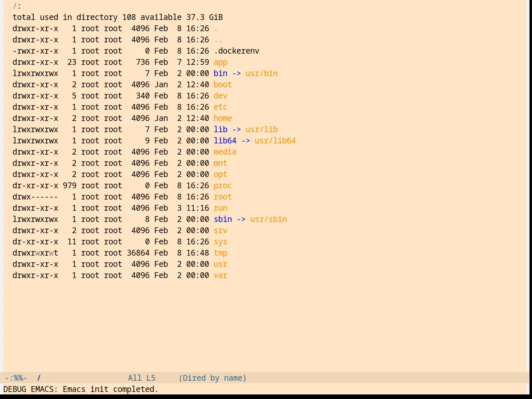Open the proc directory
Screen dimensions: 532x399
tap(223, 186)
